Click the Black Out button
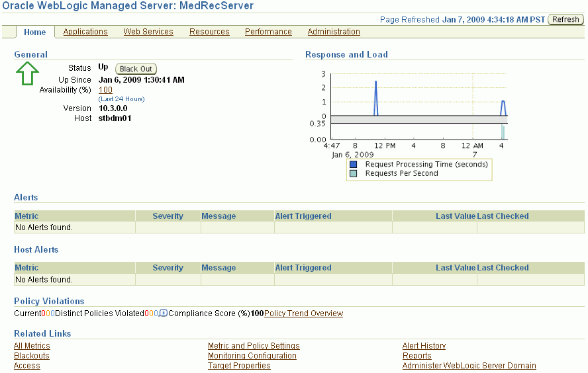 click(136, 69)
